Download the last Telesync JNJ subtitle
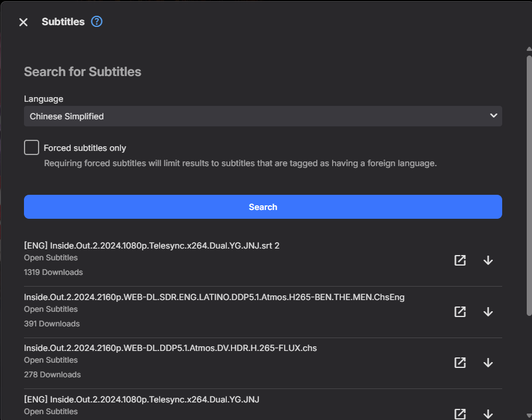The width and height of the screenshot is (532, 420). pos(488,414)
